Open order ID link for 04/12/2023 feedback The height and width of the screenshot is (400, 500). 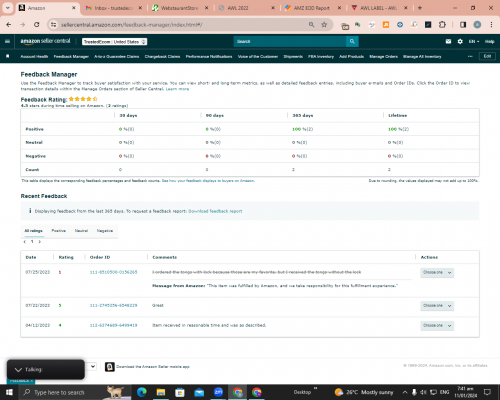click(113, 325)
